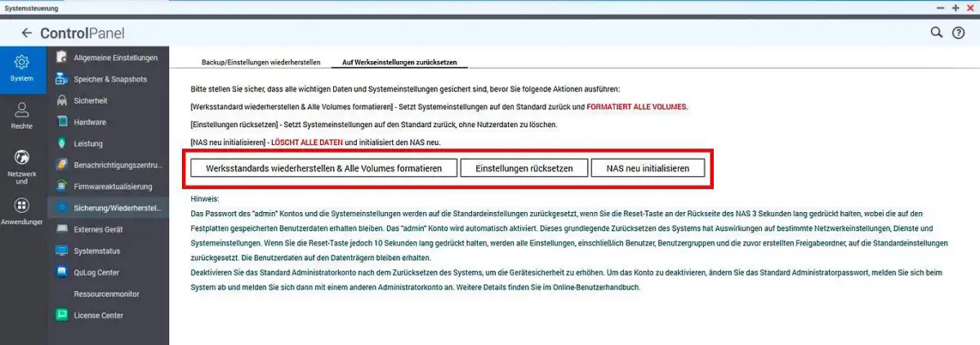Screen dimensions: 980x345
Task: Open Systemstatus in the side menu
Action: pyautogui.click(x=96, y=250)
